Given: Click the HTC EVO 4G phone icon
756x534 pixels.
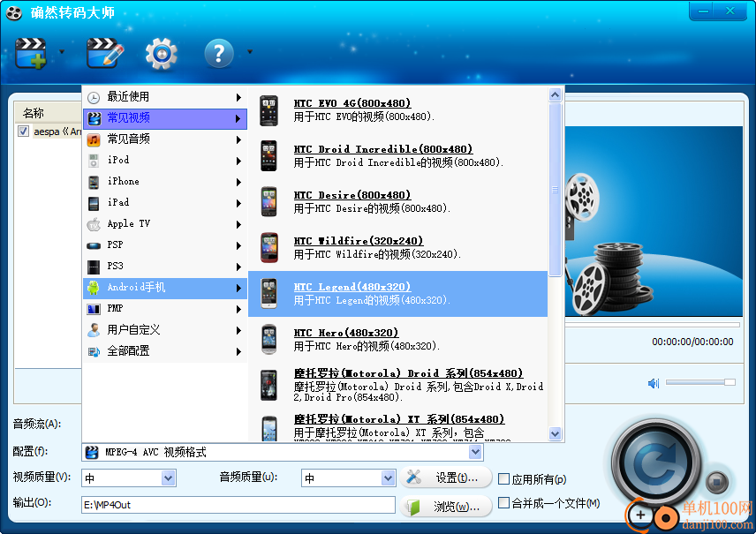Looking at the screenshot, I should 268,110.
